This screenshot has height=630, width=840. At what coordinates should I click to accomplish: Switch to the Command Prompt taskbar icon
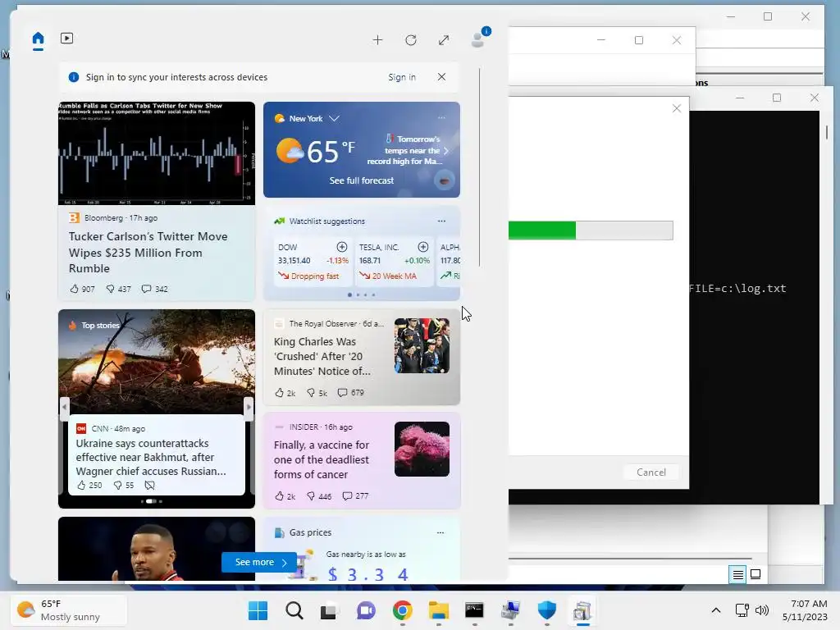(x=475, y=610)
